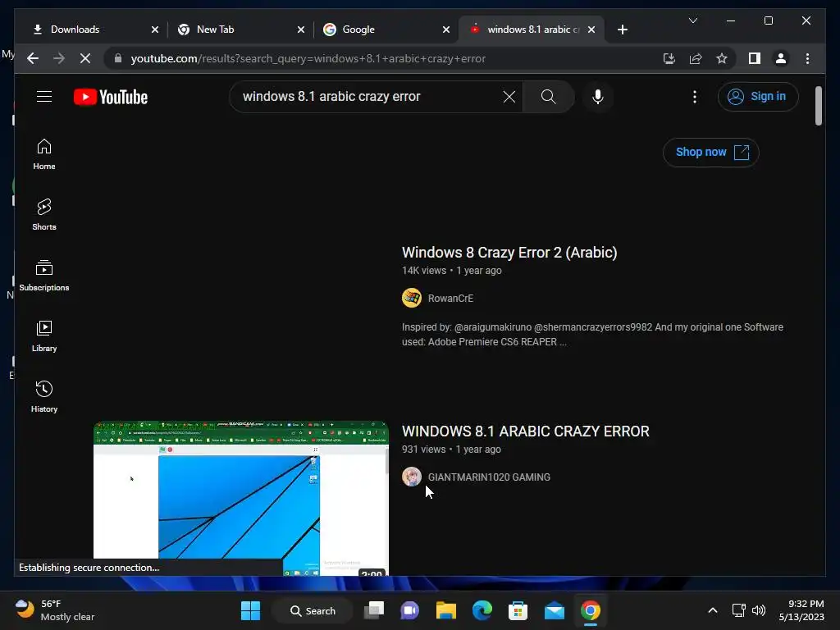
Task: Click the 14K views text
Action: [x=424, y=271]
